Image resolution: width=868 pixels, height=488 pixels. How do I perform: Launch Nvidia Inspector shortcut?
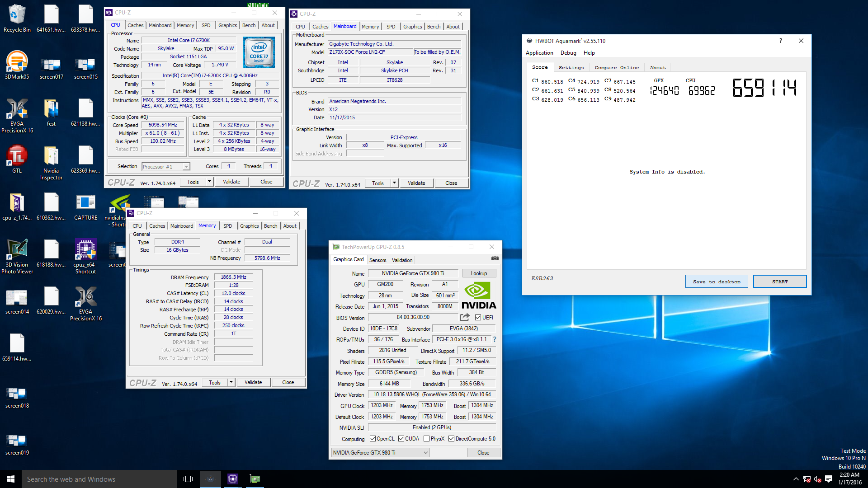[x=51, y=163]
